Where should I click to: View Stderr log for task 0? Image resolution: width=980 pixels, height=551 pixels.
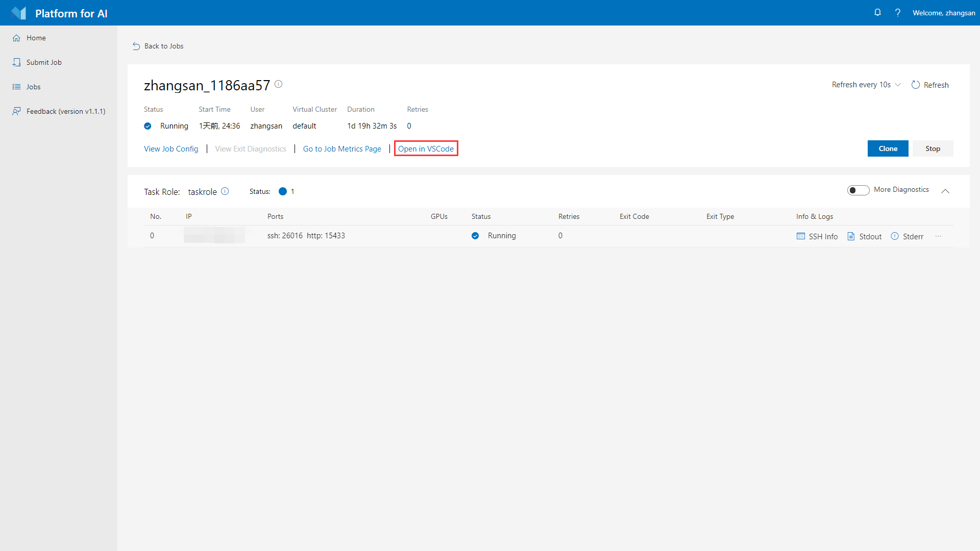coord(907,236)
